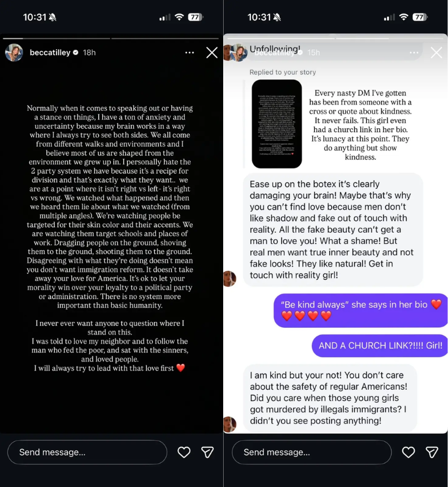Open the replied story thumbnail preview

pyautogui.click(x=277, y=124)
